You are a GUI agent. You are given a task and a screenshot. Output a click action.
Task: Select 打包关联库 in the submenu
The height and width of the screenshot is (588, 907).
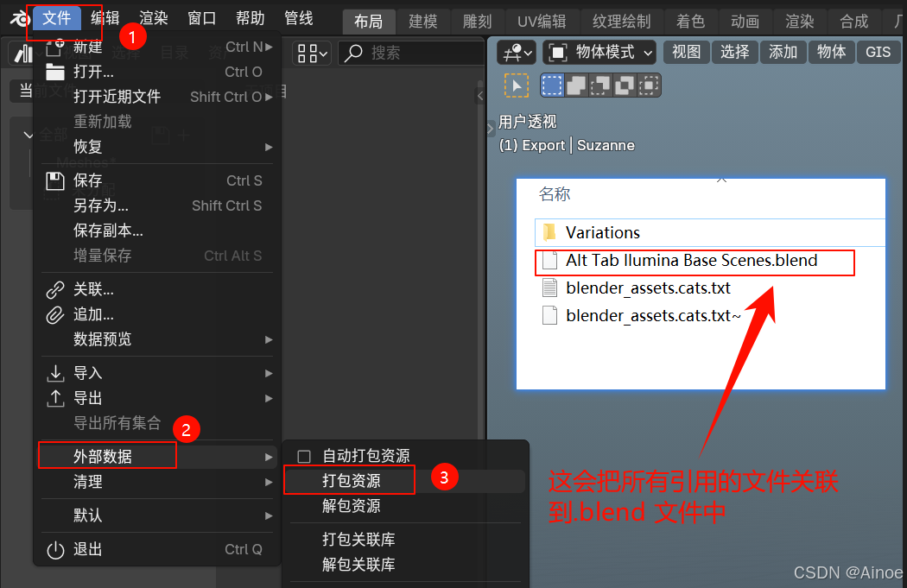point(405,540)
